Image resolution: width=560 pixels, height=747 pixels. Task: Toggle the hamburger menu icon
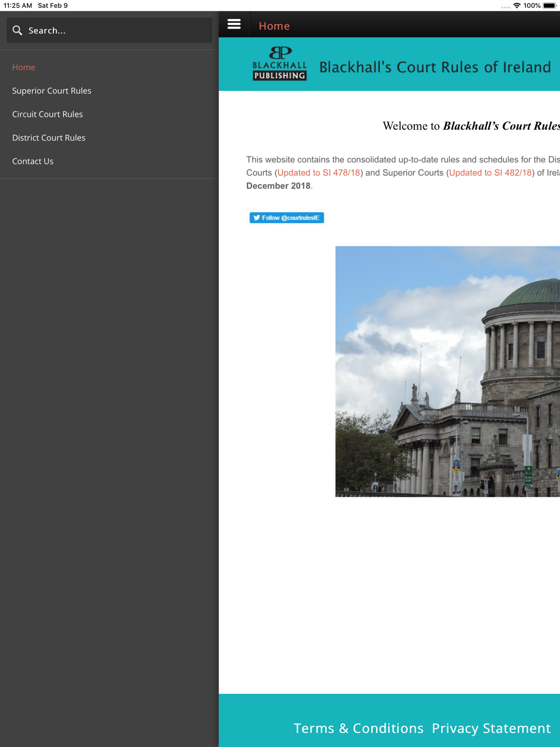[x=234, y=25]
